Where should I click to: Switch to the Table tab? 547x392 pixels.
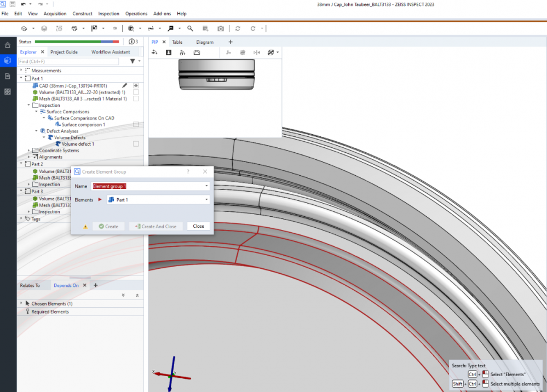coord(177,42)
